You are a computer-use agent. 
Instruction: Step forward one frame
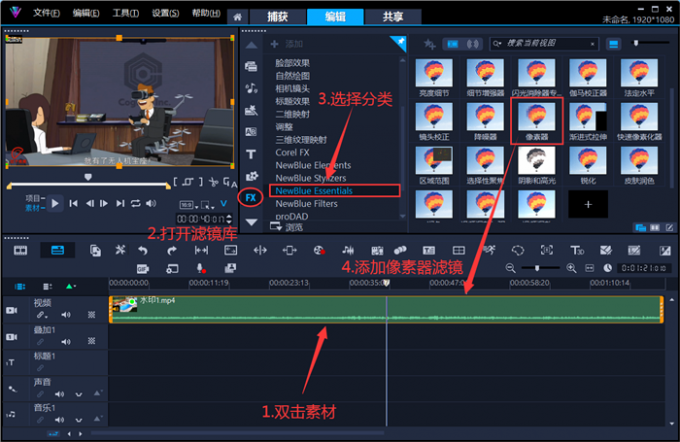tap(104, 203)
